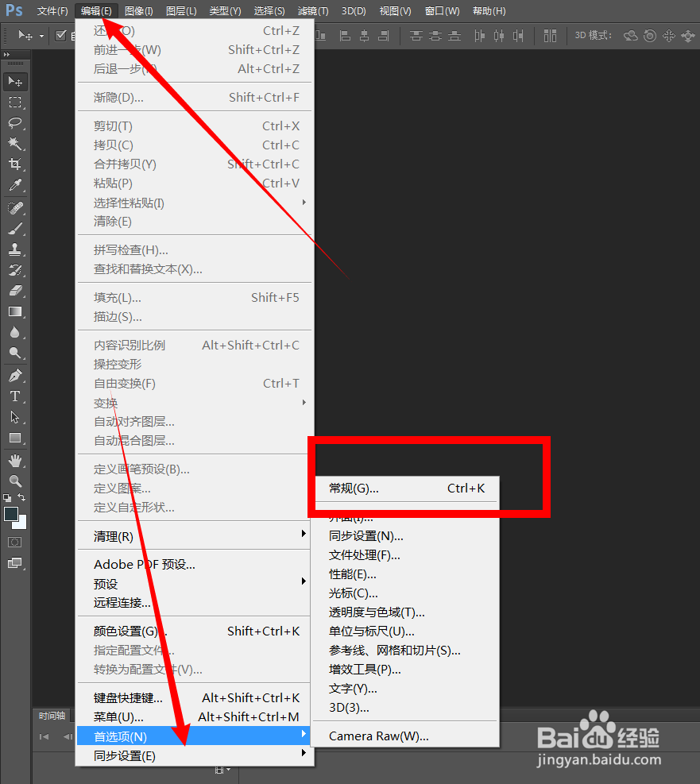The image size is (700, 784).
Task: Select the Blur tool
Action: coord(15,333)
